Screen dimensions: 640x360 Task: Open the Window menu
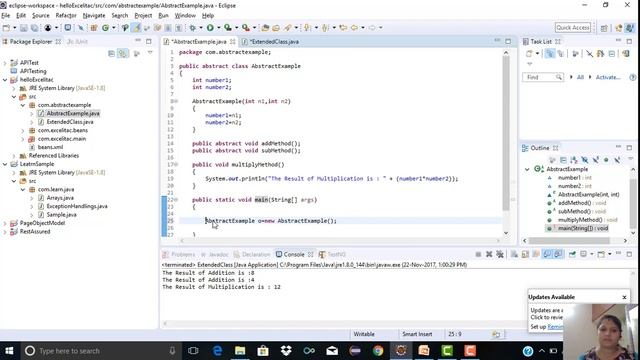coord(185,16)
